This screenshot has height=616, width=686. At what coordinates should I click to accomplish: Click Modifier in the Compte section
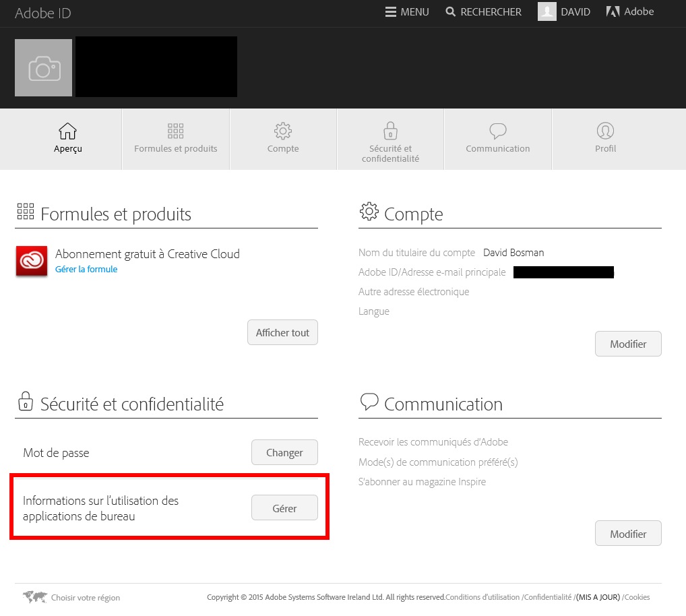[628, 344]
